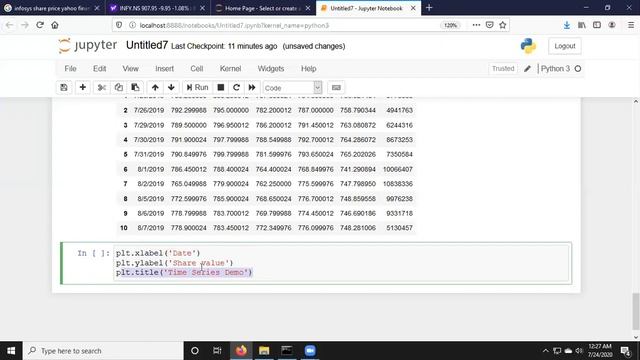The image size is (640, 360).
Task: Reload the page in the browser
Action: tap(40, 25)
